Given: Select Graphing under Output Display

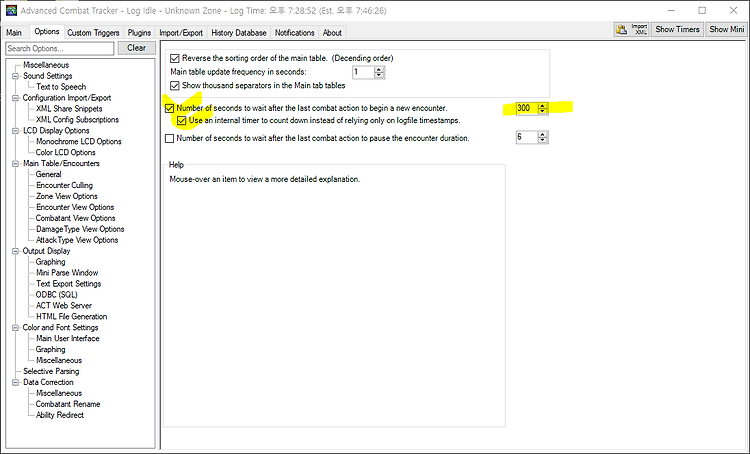Looking at the screenshot, I should coord(51,262).
